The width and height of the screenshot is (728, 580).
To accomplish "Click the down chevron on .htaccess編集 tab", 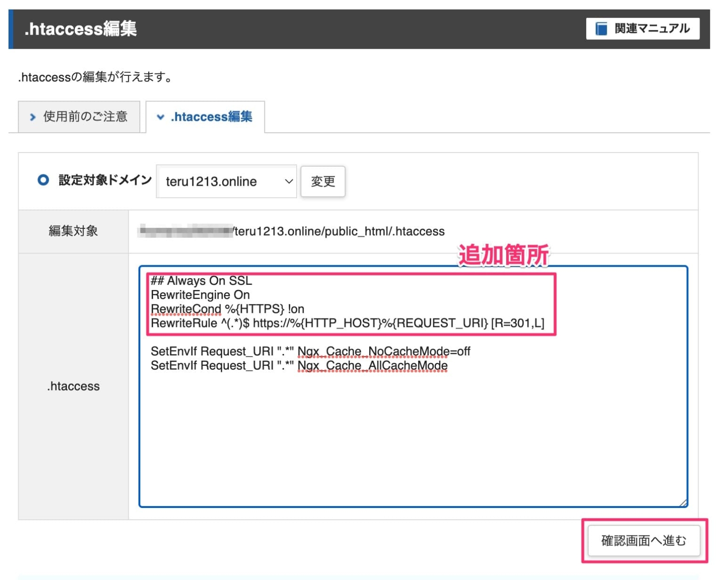I will point(161,117).
